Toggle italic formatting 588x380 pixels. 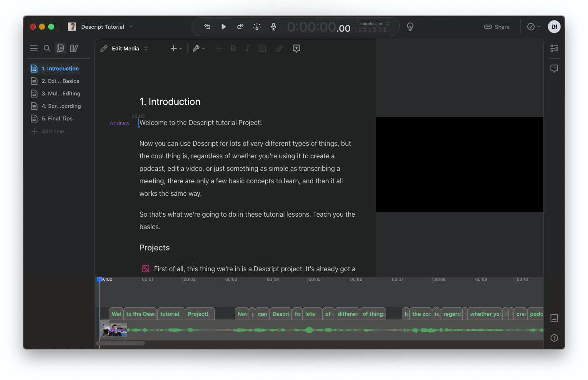(x=247, y=48)
